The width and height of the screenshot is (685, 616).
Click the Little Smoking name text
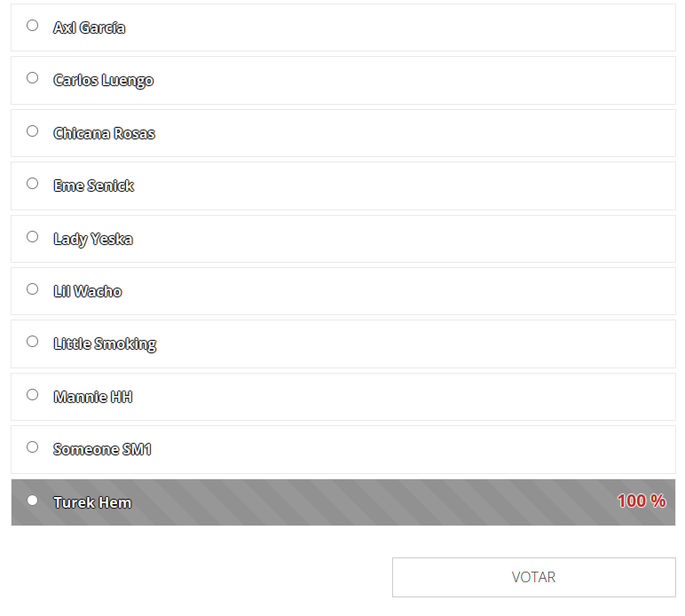(105, 344)
